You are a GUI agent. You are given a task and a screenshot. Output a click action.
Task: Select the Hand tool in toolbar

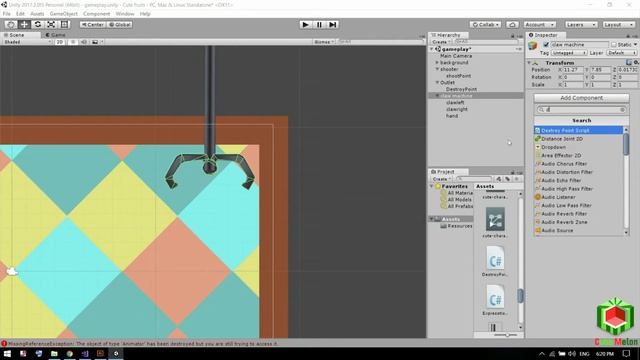(x=11, y=24)
